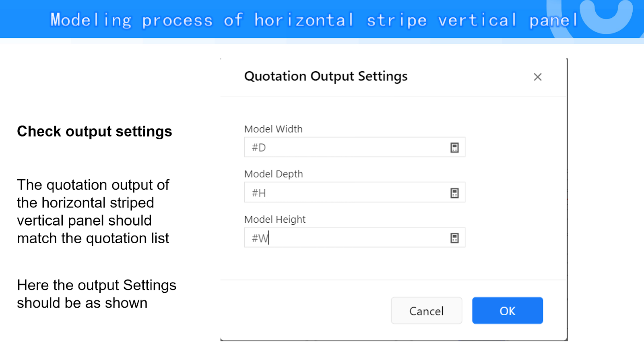The width and height of the screenshot is (644, 362).
Task: Cancel the quotation output changes
Action: click(x=426, y=310)
